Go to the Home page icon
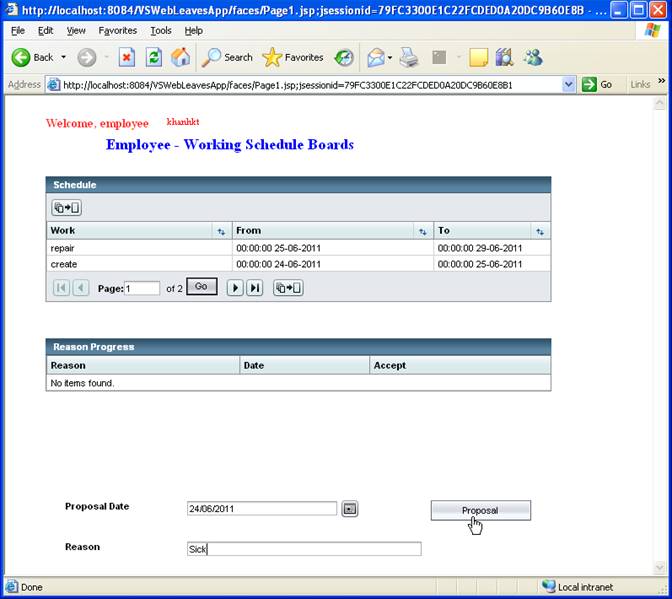This screenshot has height=599, width=672. pyautogui.click(x=180, y=57)
